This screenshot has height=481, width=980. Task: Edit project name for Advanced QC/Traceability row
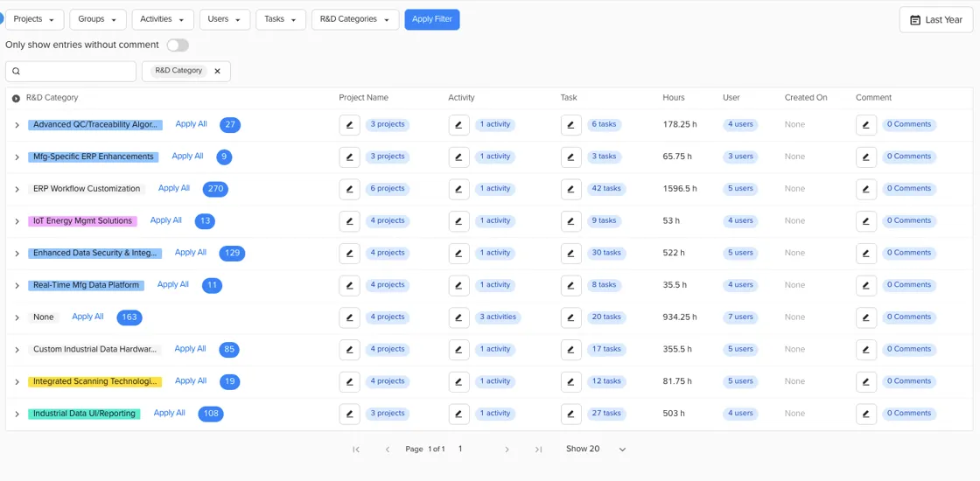pos(349,125)
